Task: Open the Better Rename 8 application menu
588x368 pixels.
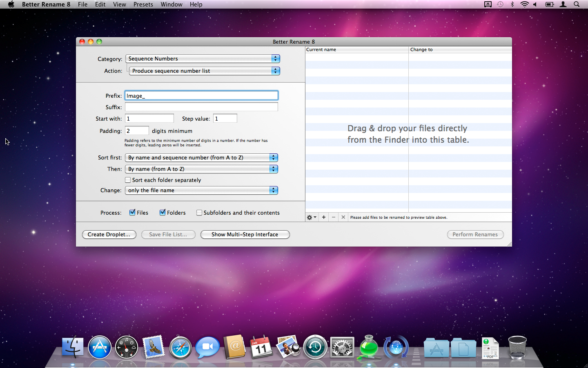Action: click(x=46, y=4)
